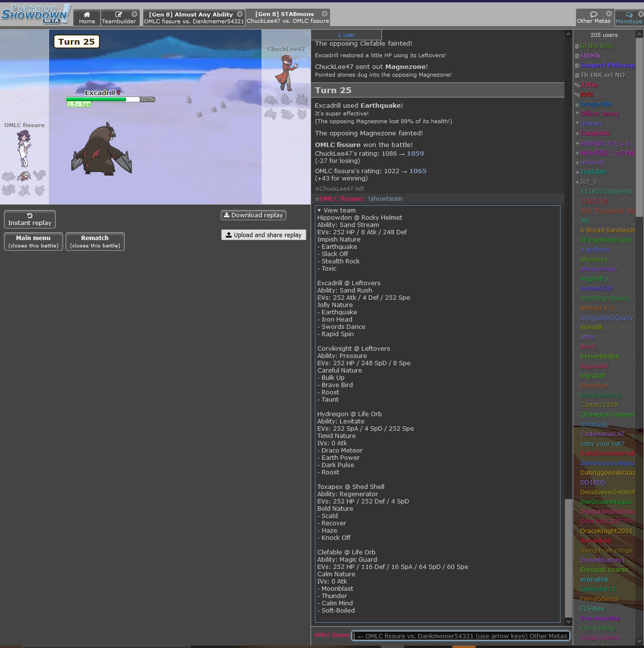Open the Home tab
644x648 pixels.
pyautogui.click(x=87, y=17)
